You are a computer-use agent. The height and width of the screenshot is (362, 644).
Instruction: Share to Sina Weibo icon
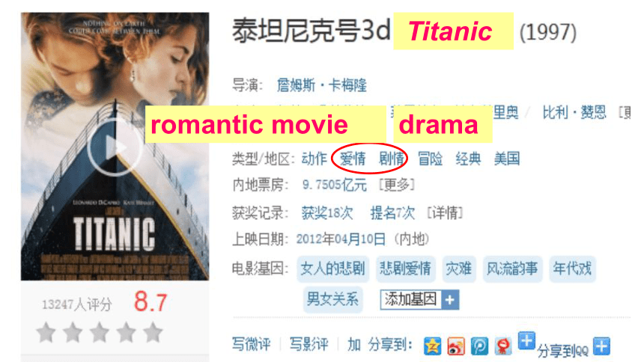[456, 346]
